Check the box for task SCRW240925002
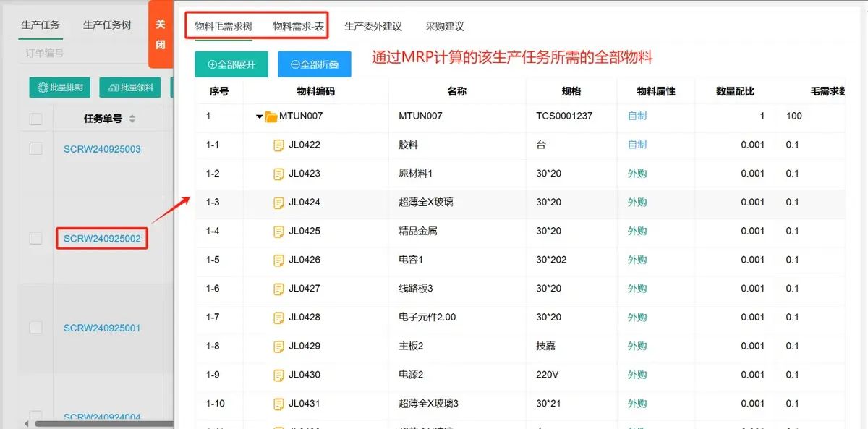This screenshot has height=429, width=868. [35, 238]
